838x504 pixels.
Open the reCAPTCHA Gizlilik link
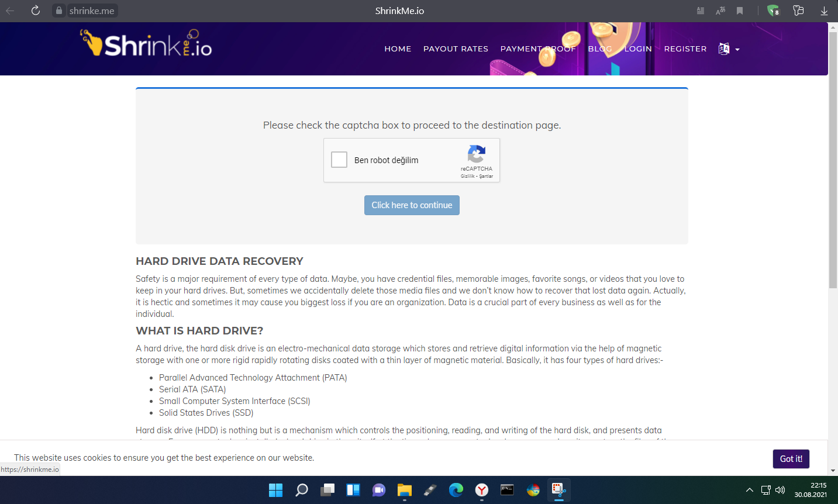tap(467, 176)
